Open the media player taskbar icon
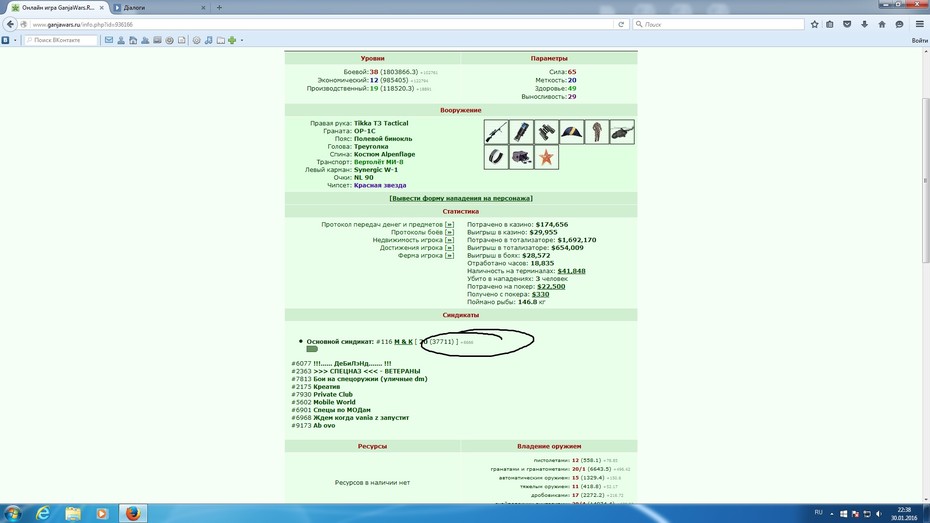Image resolution: width=930 pixels, height=523 pixels. coord(102,513)
